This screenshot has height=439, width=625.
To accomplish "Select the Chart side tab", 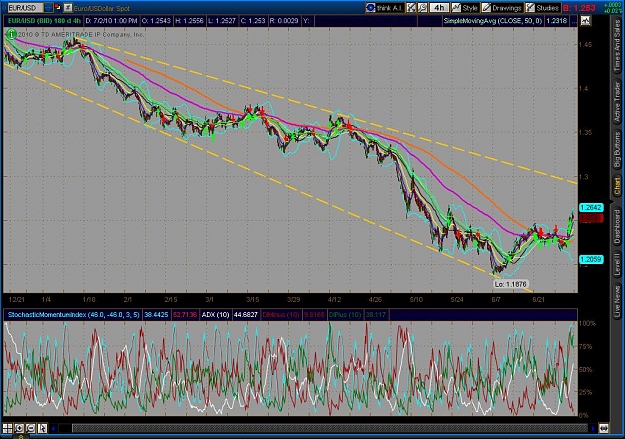I will (x=617, y=187).
